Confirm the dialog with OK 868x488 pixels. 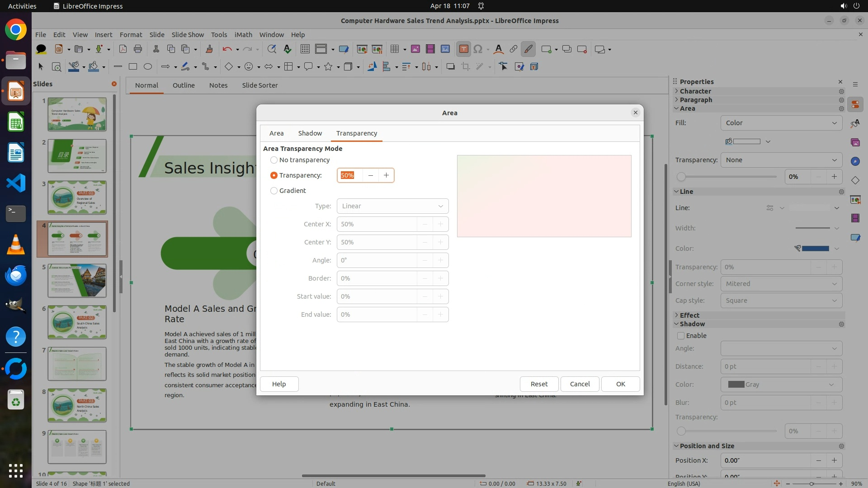[x=620, y=384]
